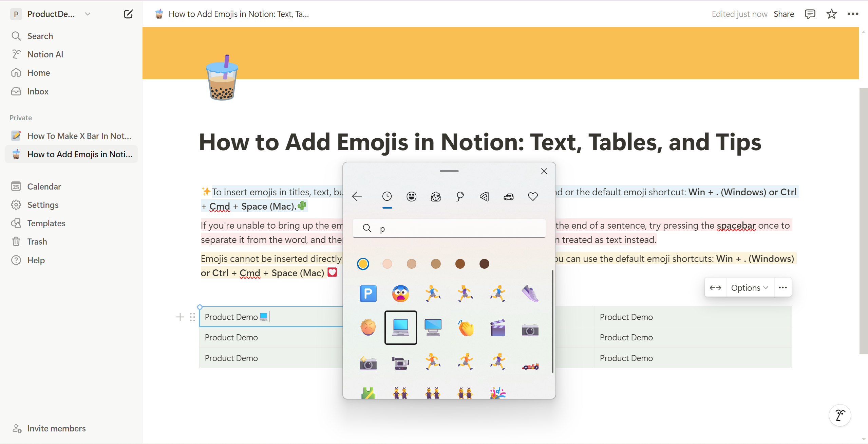Toggle table fit-to-width arrows icon
This screenshot has height=444, width=868.
point(715,287)
